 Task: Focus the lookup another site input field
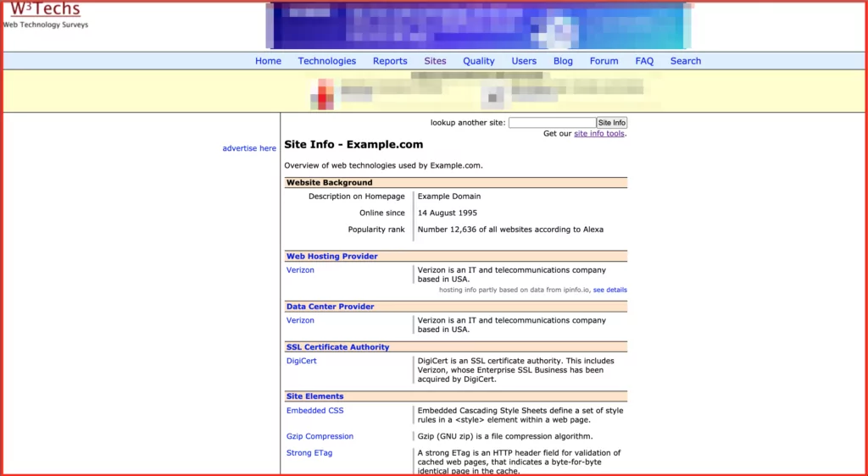pos(552,123)
